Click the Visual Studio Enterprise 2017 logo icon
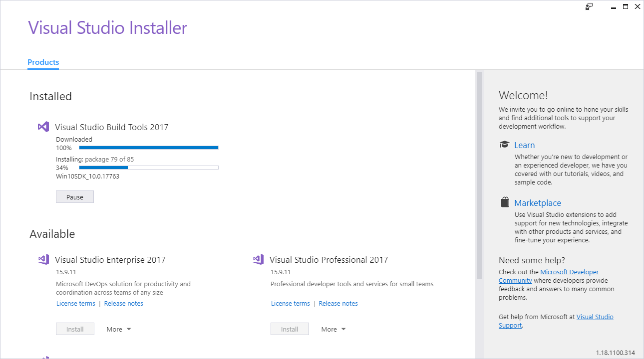 43,259
